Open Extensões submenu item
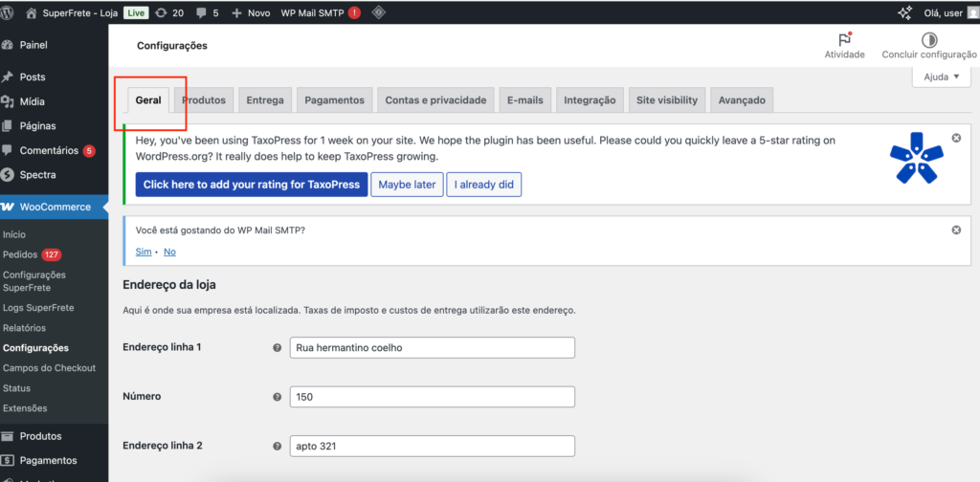This screenshot has width=980, height=482. click(25, 407)
